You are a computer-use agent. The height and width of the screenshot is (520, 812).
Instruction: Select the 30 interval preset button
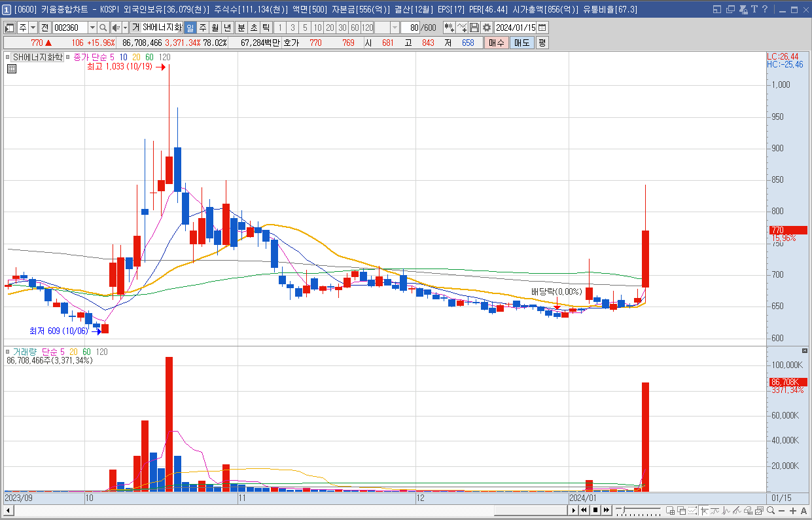point(342,28)
